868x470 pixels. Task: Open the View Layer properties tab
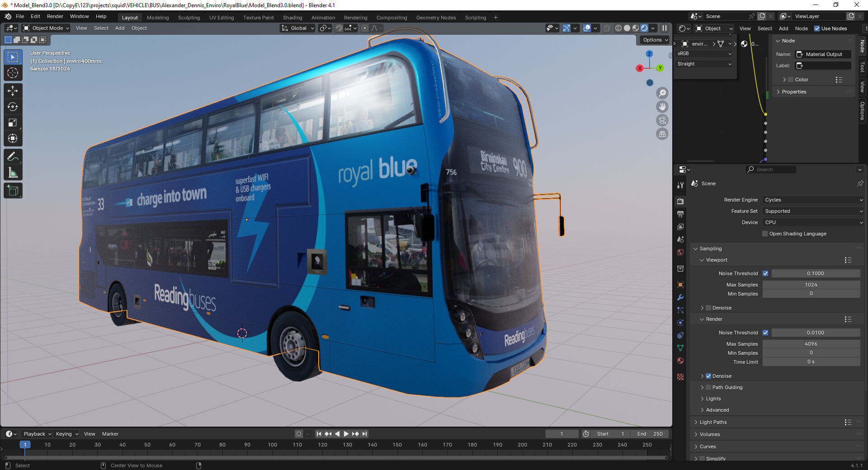pyautogui.click(x=680, y=226)
